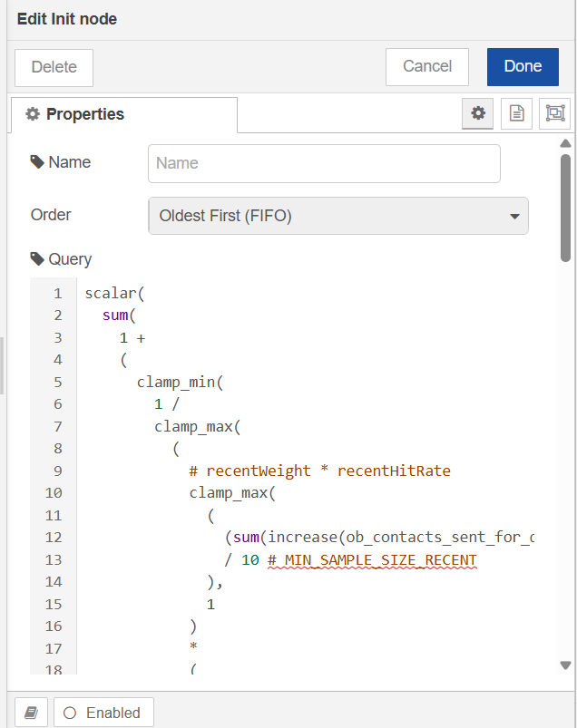Click 'clamp_min(' on line 5

(181, 382)
